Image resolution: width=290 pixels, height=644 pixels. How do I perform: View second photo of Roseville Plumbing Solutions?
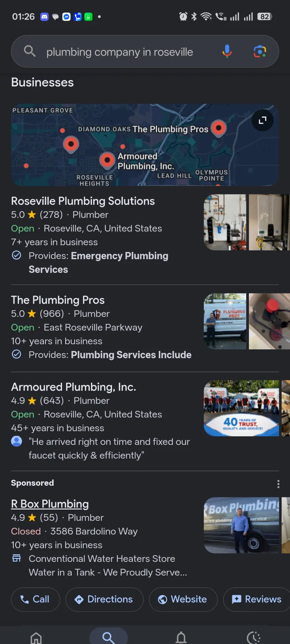click(x=269, y=222)
